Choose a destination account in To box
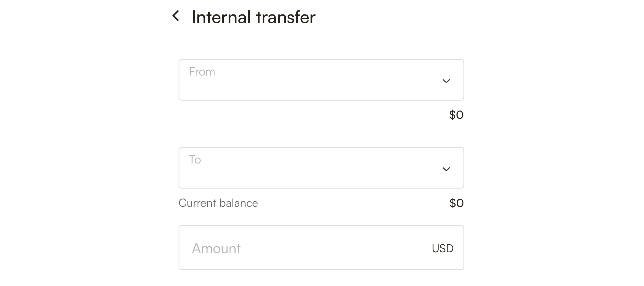 (x=321, y=168)
